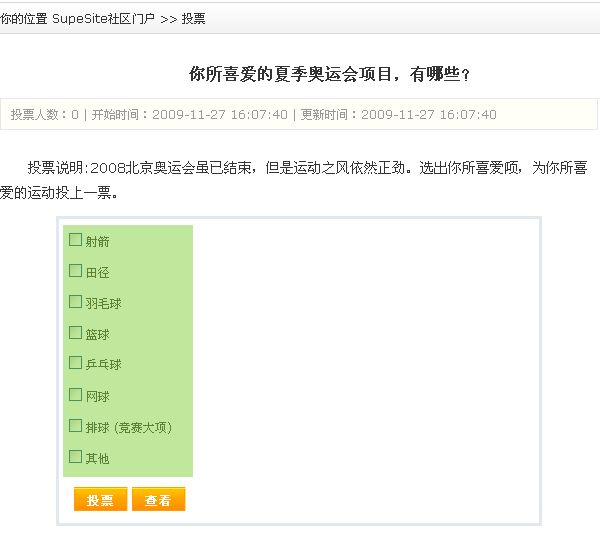
Task: Tick the 田径 option checkbox
Action: coord(75,271)
